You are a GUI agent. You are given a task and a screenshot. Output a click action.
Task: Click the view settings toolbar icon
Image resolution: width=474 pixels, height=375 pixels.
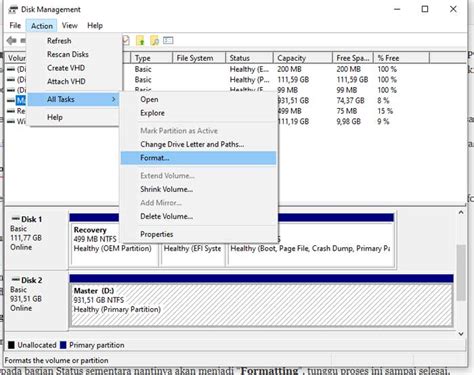click(168, 41)
